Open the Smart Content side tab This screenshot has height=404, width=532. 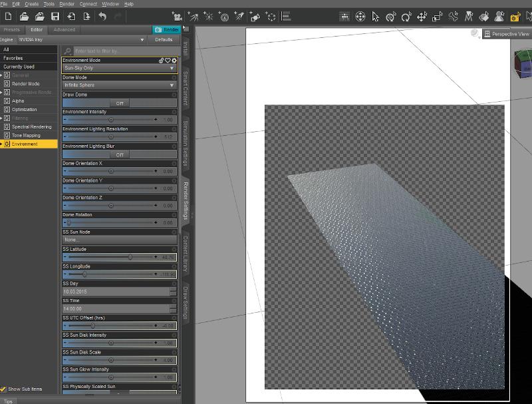(186, 89)
